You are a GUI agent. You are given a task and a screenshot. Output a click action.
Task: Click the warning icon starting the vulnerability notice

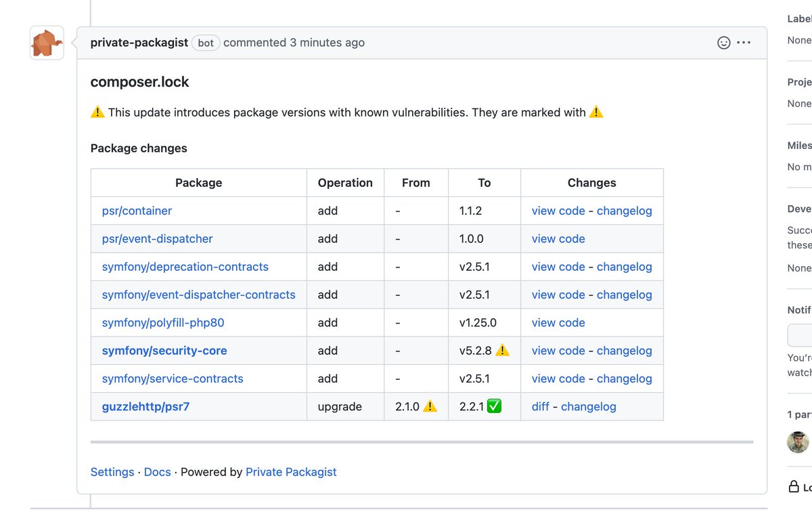pyautogui.click(x=97, y=112)
